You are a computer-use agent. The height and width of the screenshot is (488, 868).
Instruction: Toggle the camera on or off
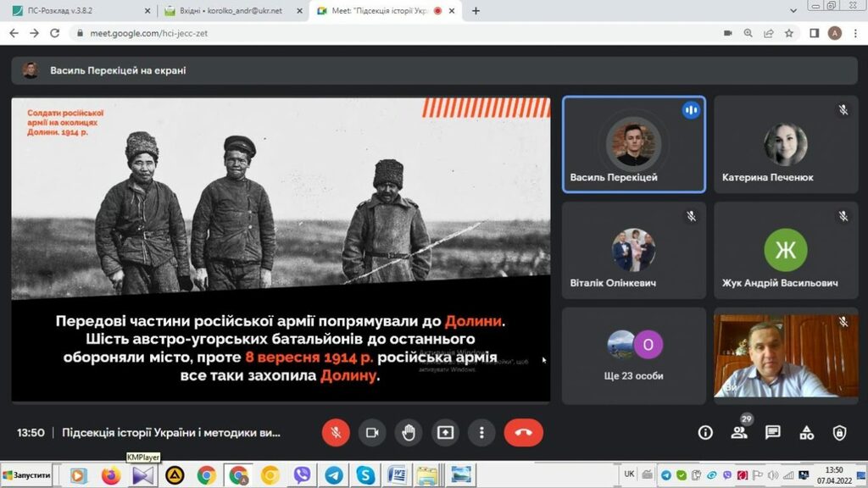tap(371, 432)
